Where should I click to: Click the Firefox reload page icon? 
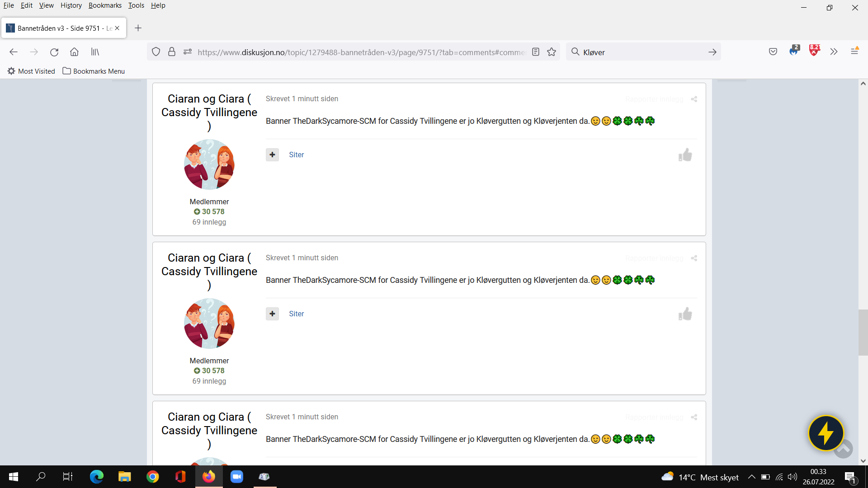(x=54, y=52)
